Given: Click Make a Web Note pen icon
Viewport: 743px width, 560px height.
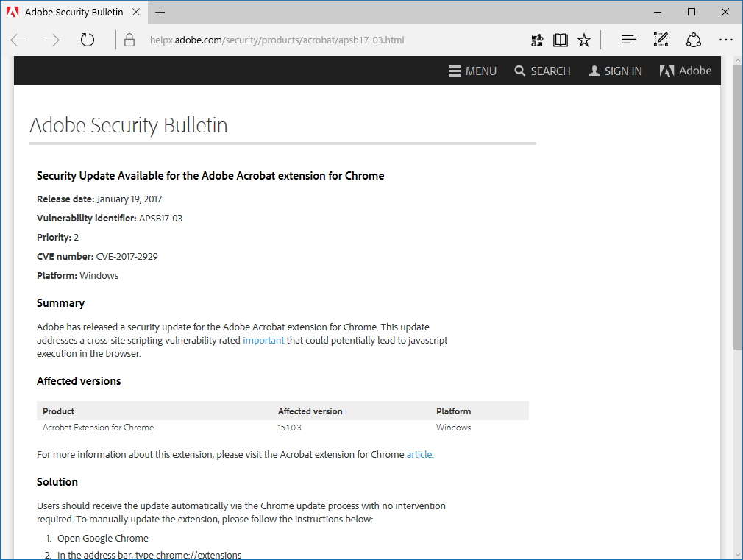Looking at the screenshot, I should pos(661,40).
